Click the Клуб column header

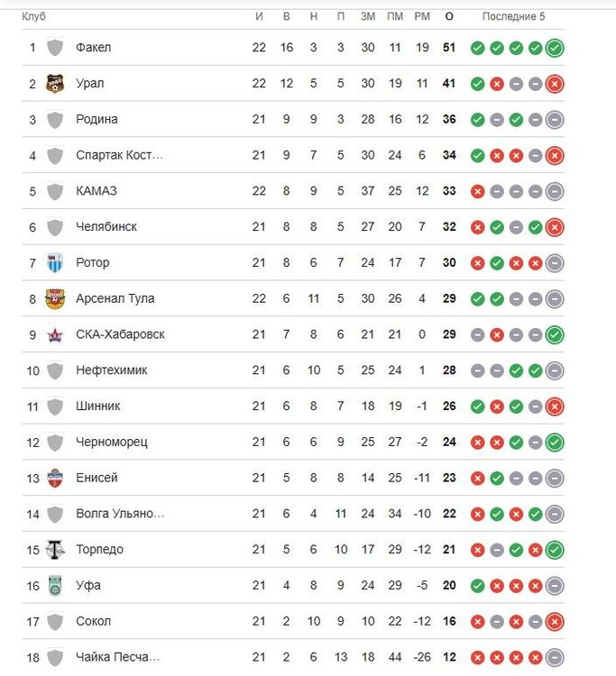click(x=33, y=17)
